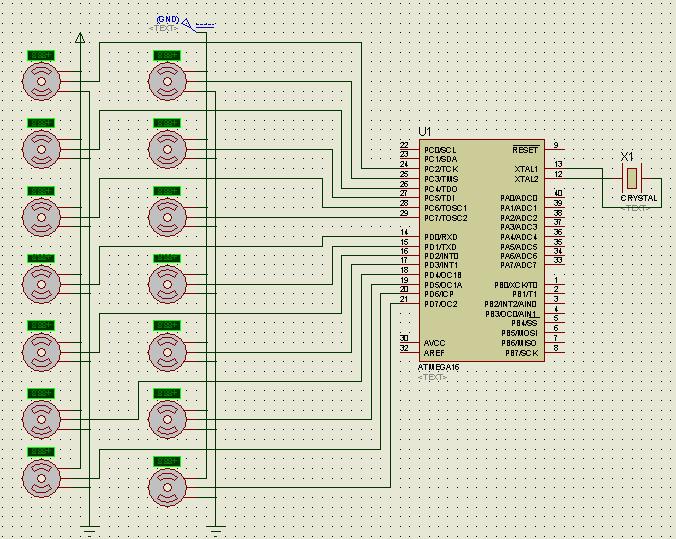Click the AREF pin on the microcontroller
The height and width of the screenshot is (539, 676).
click(434, 352)
